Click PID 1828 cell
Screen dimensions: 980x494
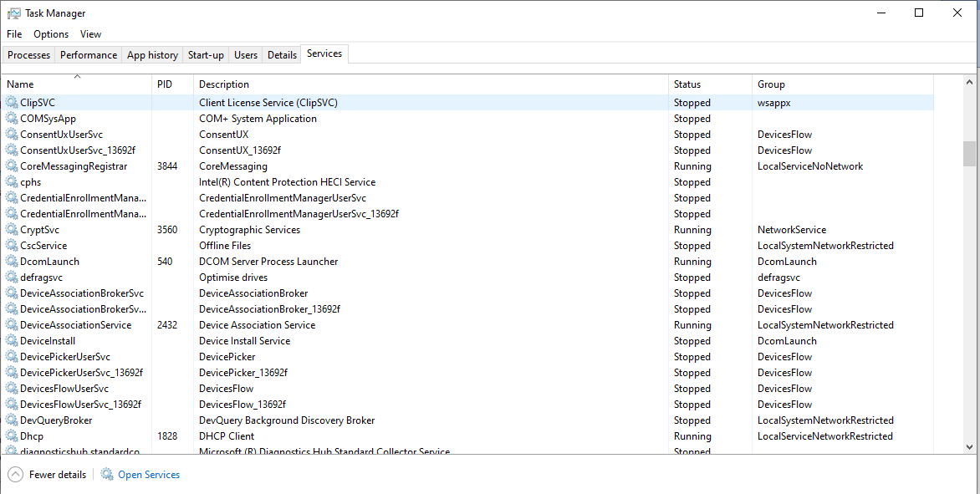[x=167, y=436]
